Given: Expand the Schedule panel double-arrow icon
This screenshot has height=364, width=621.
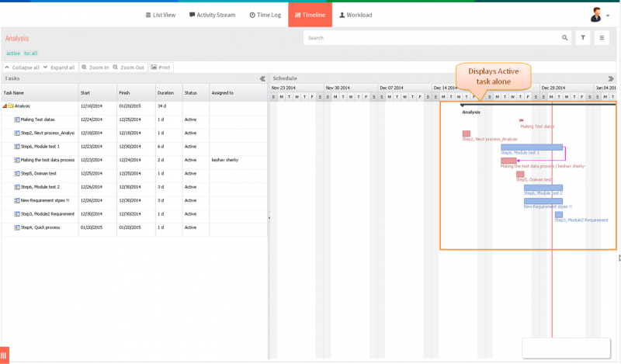Looking at the screenshot, I should [x=611, y=79].
